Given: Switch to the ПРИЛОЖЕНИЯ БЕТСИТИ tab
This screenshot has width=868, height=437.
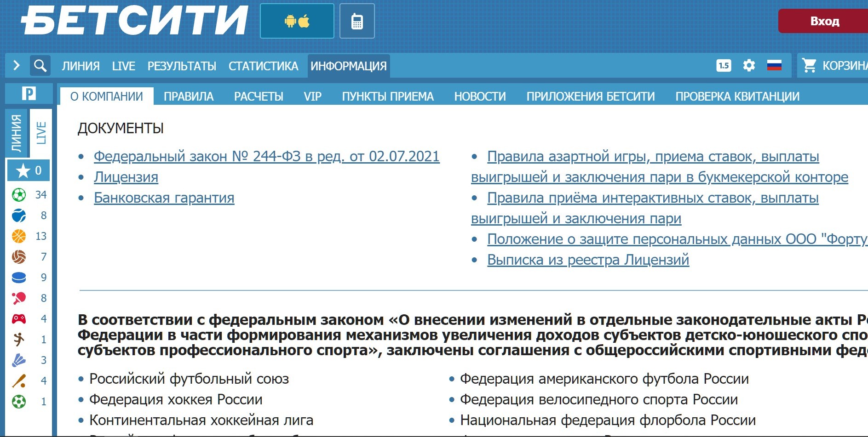Looking at the screenshot, I should (x=591, y=96).
